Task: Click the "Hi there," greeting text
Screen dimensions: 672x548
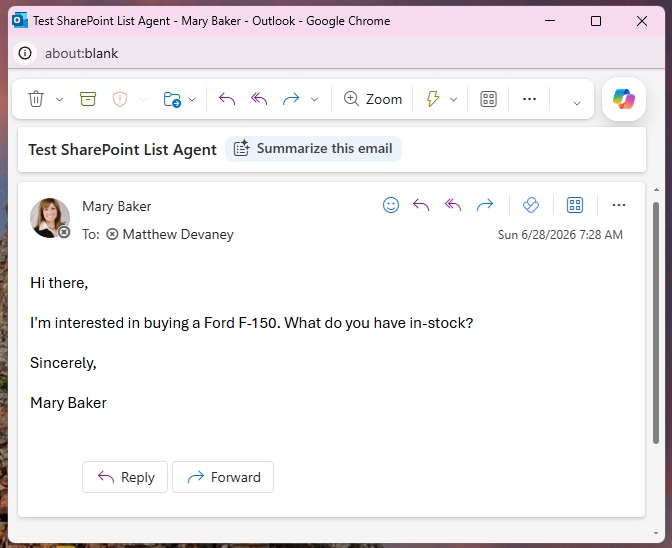Action: point(59,283)
